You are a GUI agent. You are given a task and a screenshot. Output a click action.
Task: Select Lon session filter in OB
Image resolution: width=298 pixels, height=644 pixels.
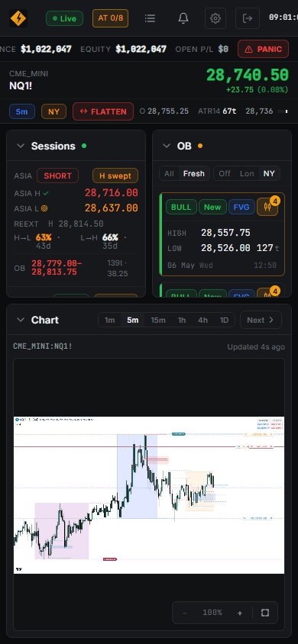247,173
